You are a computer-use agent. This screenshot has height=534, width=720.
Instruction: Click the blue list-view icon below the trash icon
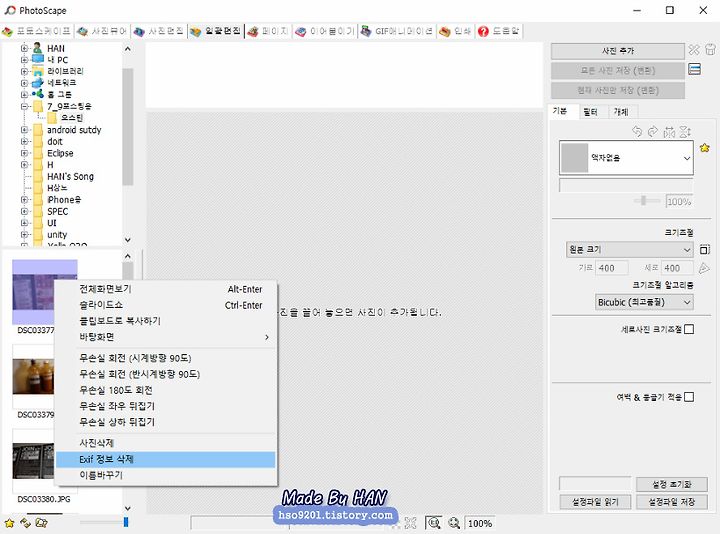[694, 69]
